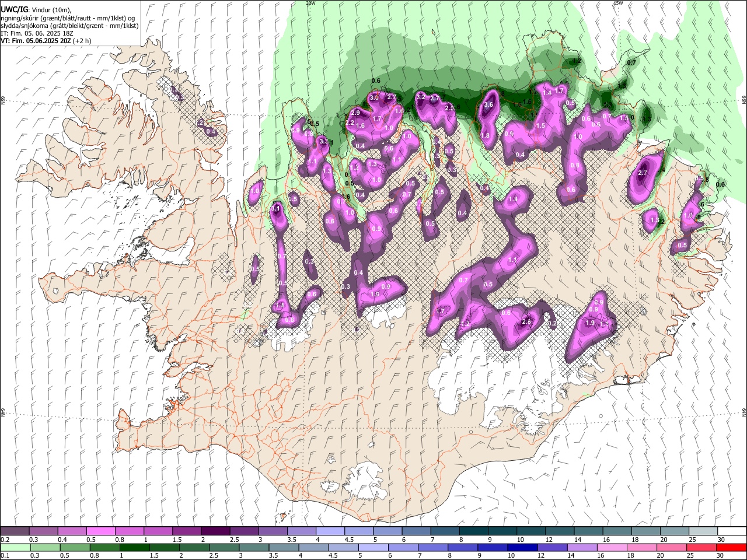747x560 pixels.
Task: Click the light pink rain swatch labeled 16
Action: 611,547
